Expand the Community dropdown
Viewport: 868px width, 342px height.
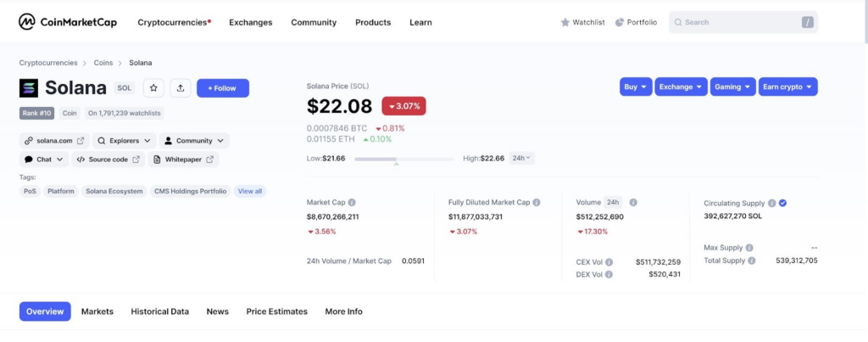[194, 141]
